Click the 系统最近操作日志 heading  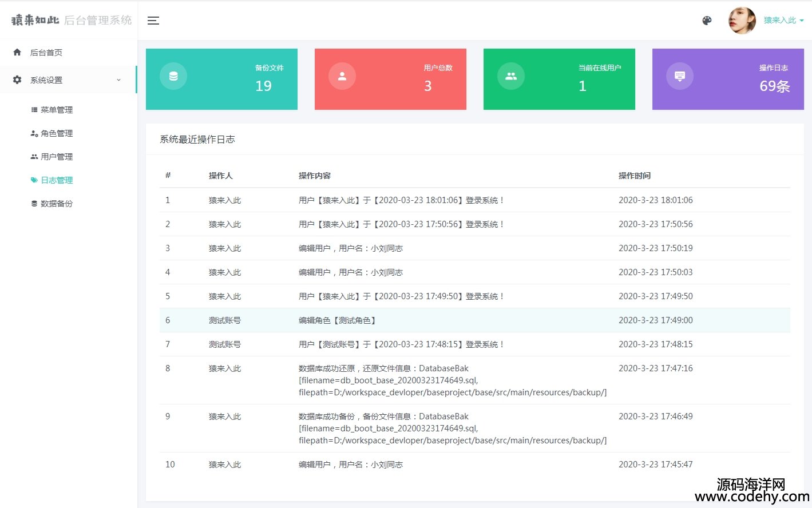(x=197, y=140)
